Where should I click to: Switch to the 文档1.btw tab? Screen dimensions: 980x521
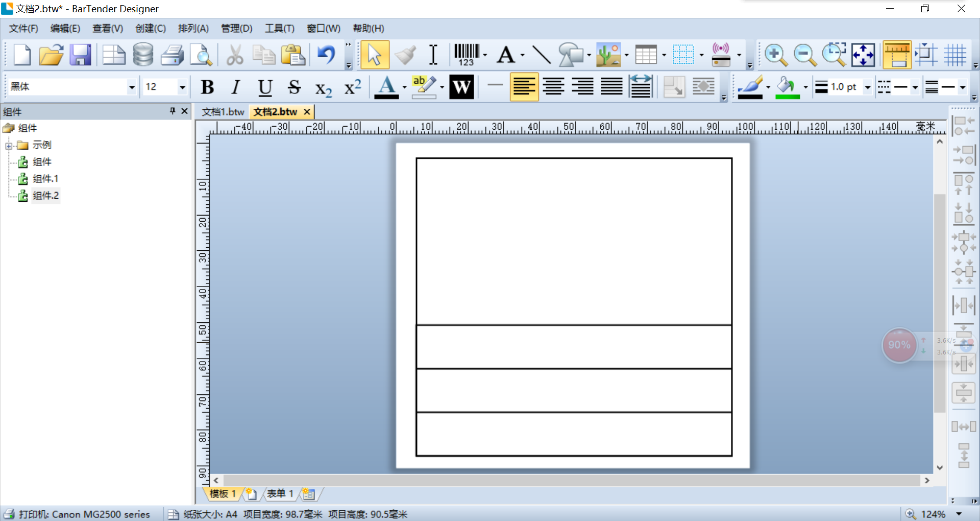[223, 112]
